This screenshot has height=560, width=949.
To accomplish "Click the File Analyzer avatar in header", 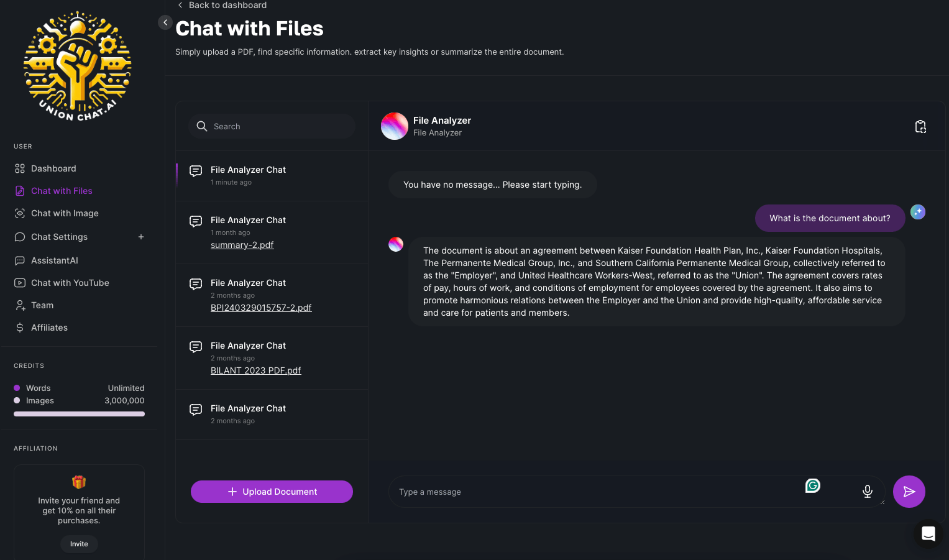I will click(x=395, y=126).
